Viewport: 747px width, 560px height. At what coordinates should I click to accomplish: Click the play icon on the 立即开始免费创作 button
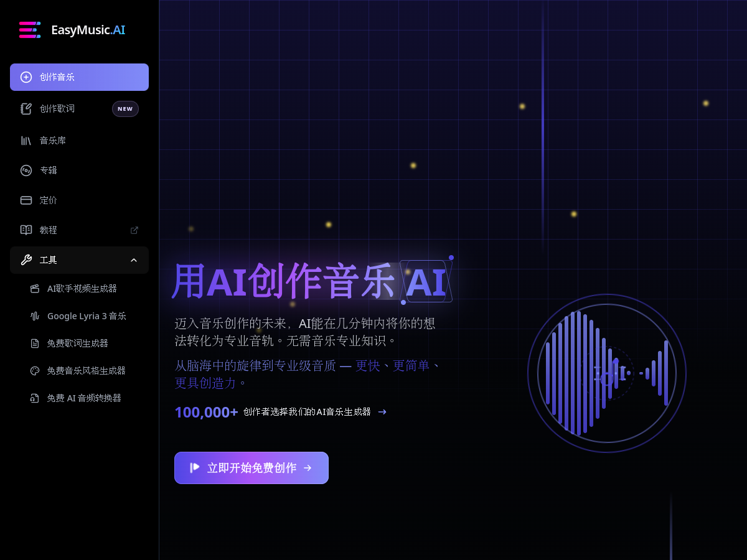[x=195, y=468]
